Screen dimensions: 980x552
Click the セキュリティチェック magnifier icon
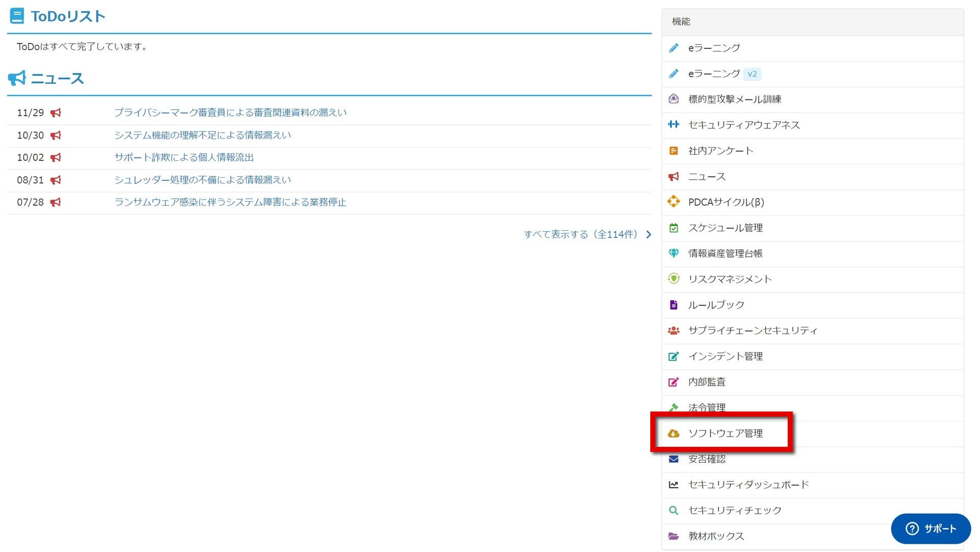pyautogui.click(x=674, y=511)
